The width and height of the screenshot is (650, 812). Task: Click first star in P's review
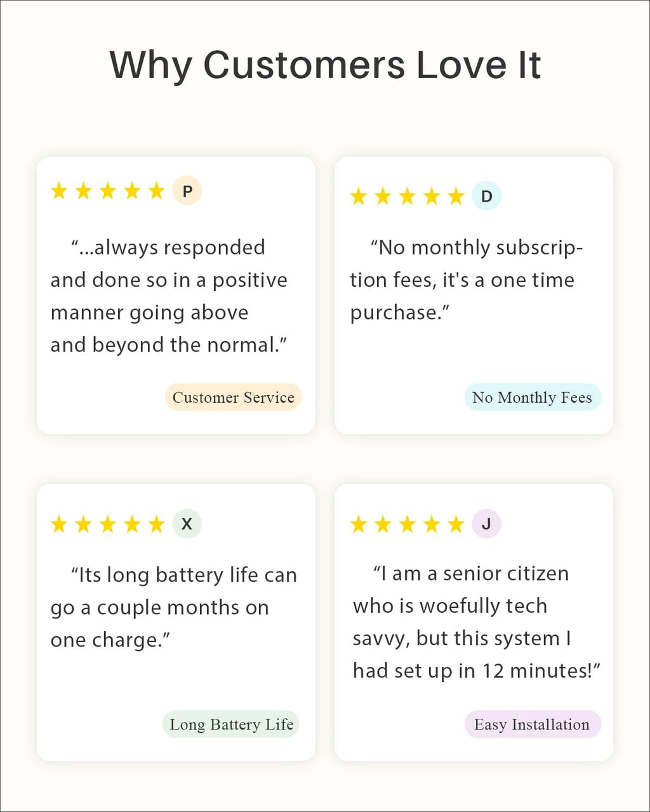click(x=59, y=191)
